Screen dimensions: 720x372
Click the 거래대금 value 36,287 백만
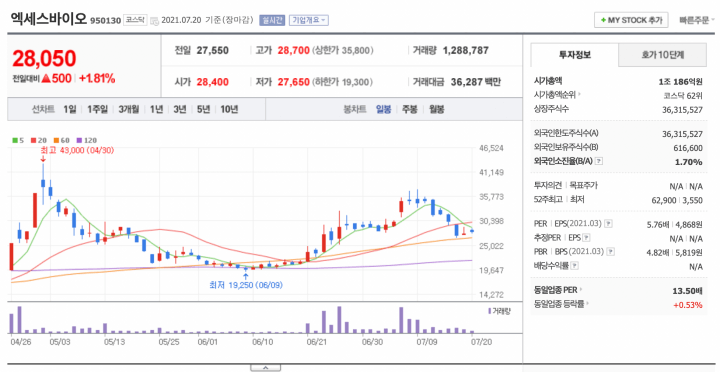point(475,82)
